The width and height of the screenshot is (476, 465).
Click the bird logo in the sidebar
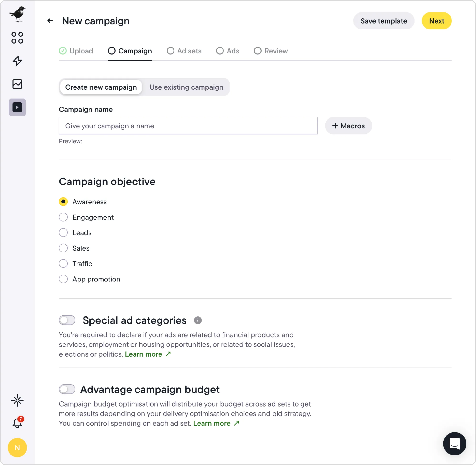coord(17,14)
